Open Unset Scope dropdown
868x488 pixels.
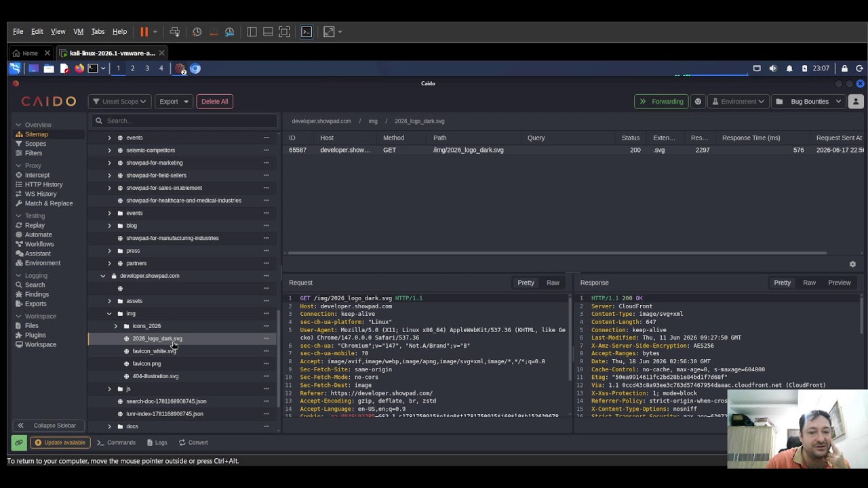pyautogui.click(x=119, y=102)
